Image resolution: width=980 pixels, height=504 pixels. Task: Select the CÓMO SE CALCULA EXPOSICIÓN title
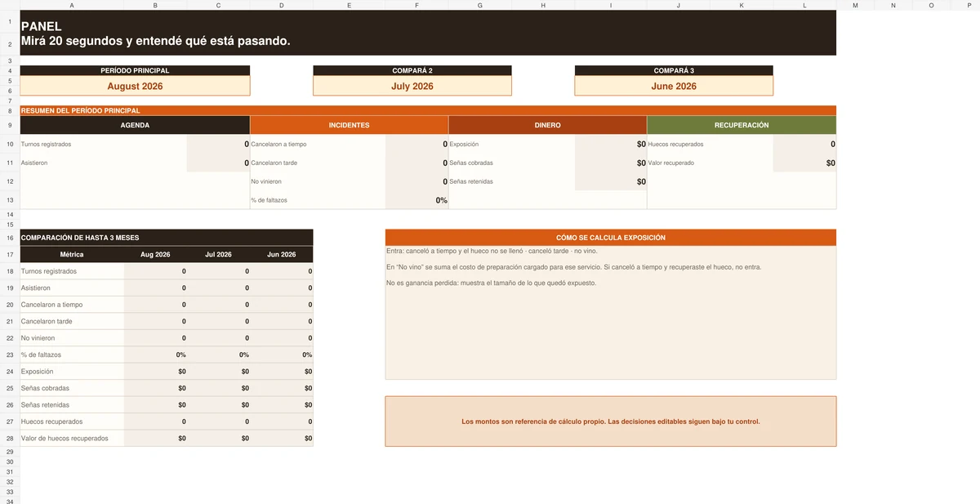(611, 238)
